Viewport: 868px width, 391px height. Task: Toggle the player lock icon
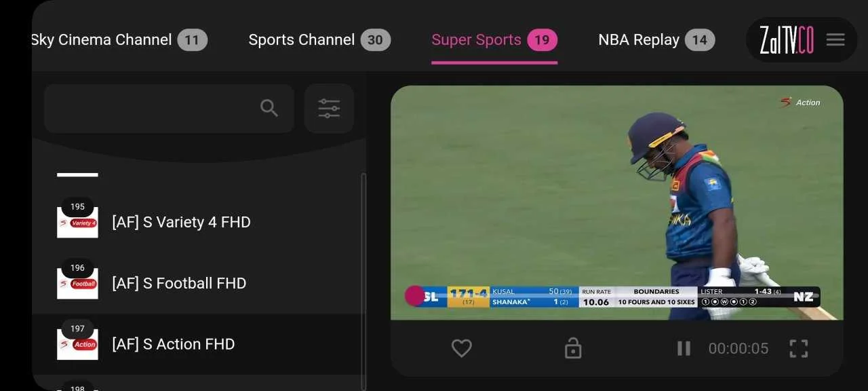click(x=573, y=348)
